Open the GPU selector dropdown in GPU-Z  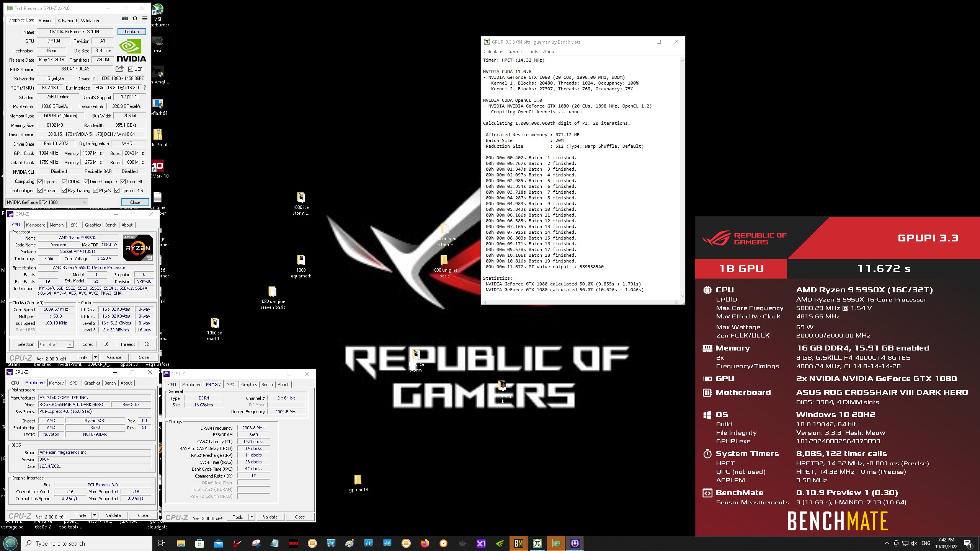pos(47,202)
